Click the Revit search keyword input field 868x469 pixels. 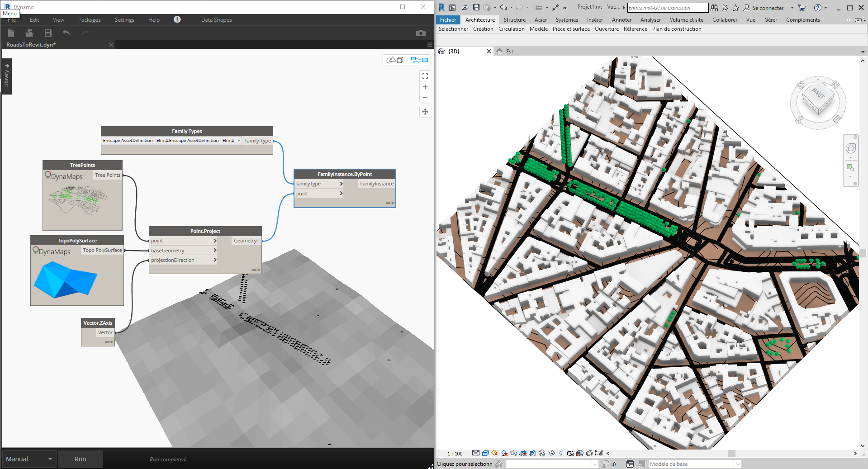[x=667, y=8]
